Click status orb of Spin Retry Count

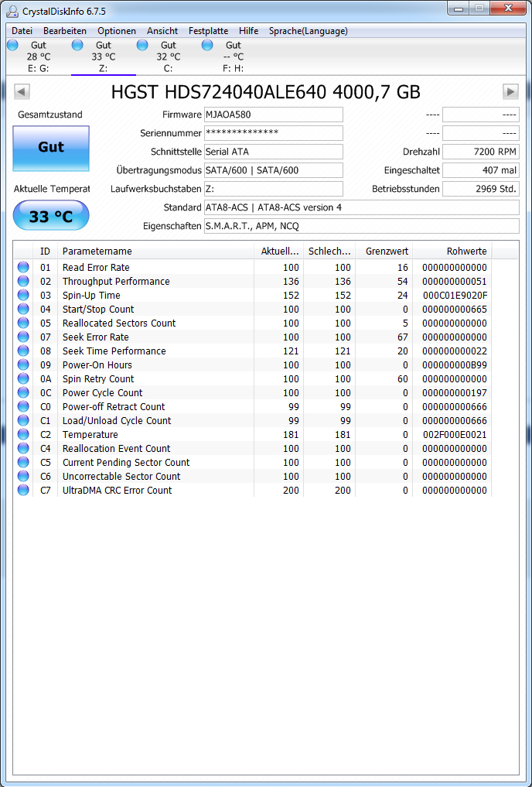click(23, 379)
